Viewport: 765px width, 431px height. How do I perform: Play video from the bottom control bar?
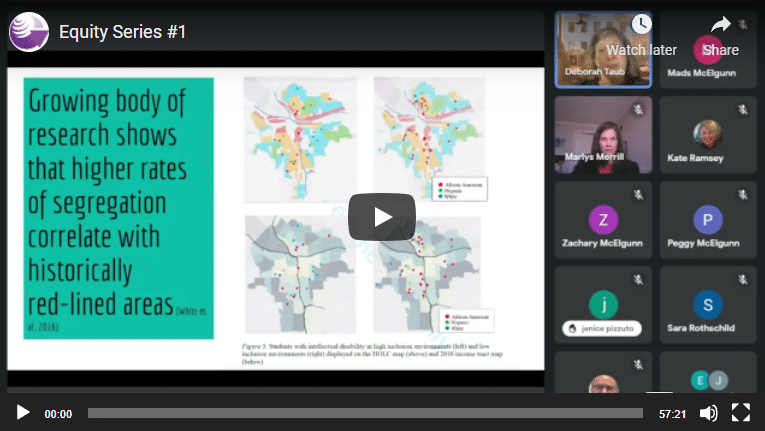tap(22, 413)
